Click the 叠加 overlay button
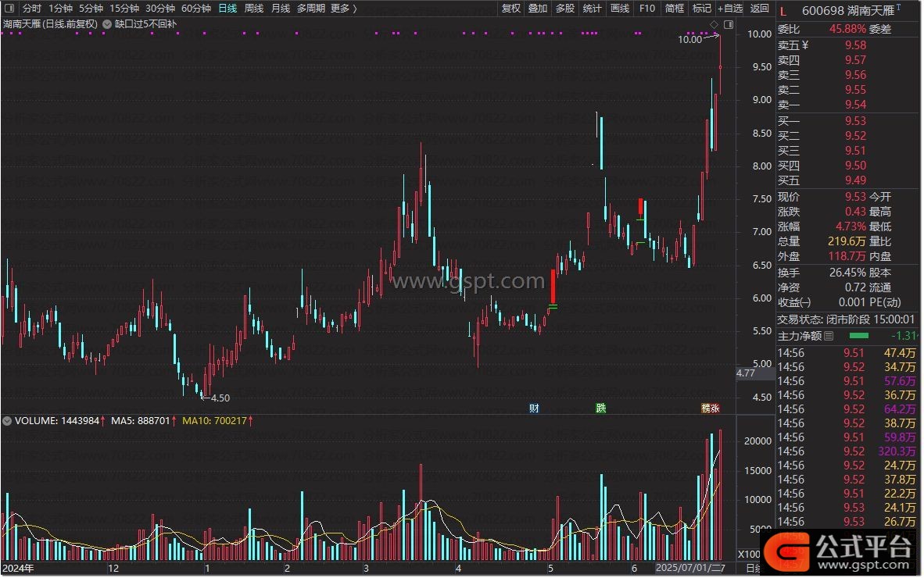The image size is (924, 578). click(x=538, y=9)
